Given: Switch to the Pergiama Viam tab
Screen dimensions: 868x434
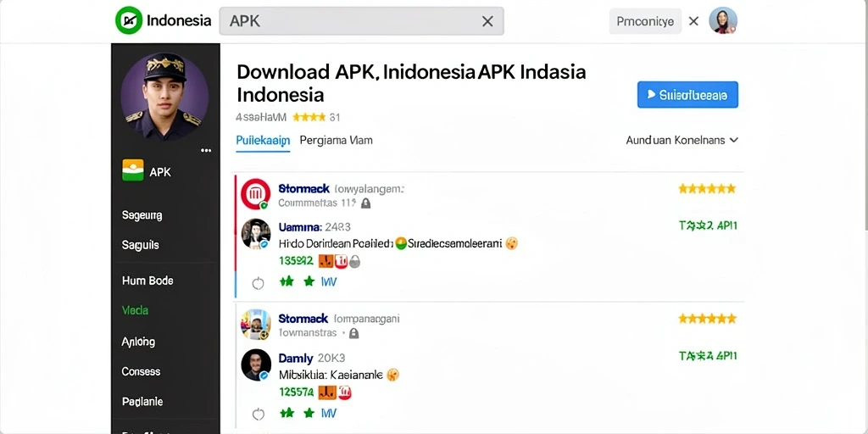Looking at the screenshot, I should click(336, 141).
